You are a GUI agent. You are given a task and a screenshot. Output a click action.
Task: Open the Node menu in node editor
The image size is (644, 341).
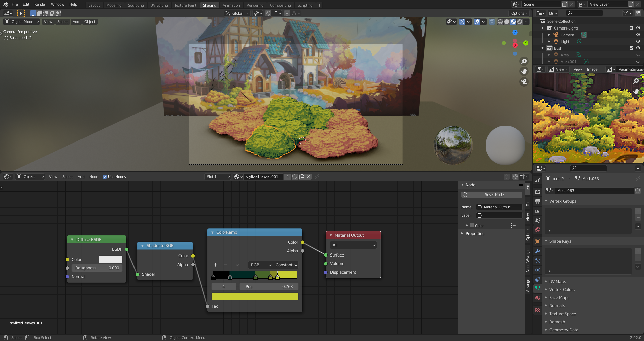[x=94, y=177]
